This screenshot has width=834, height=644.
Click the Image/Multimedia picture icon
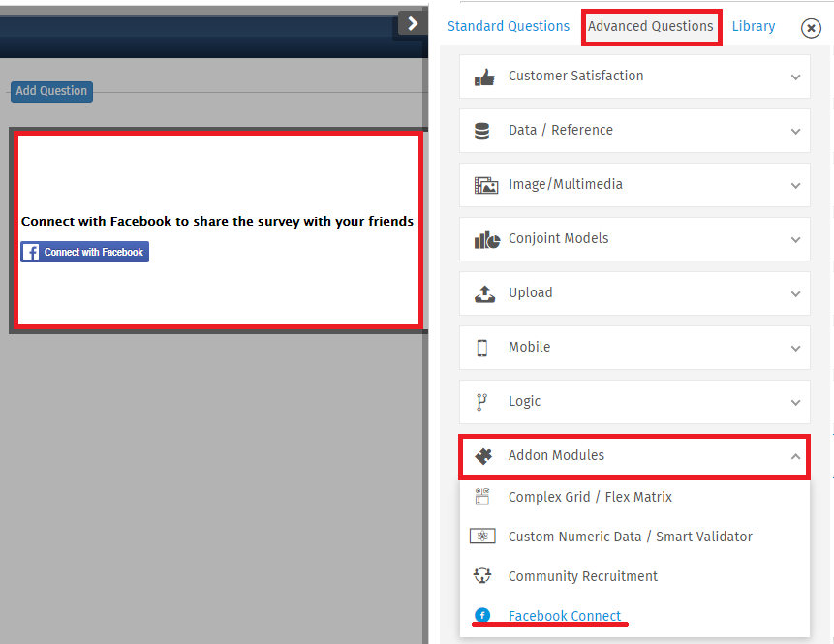[486, 186]
